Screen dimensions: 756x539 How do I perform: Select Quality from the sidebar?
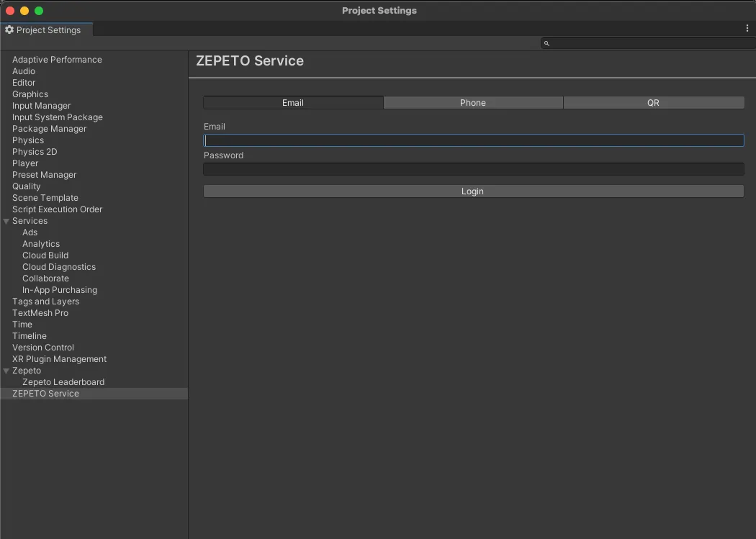(26, 186)
